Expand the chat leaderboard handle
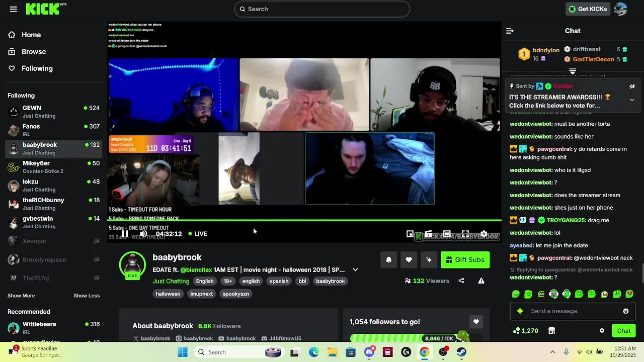The height and width of the screenshot is (362, 644). pos(573,72)
